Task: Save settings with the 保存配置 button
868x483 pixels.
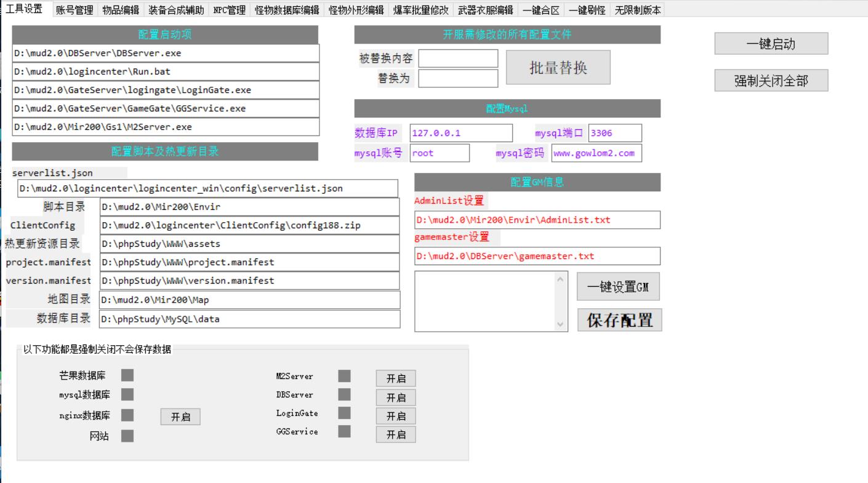Action: tap(620, 320)
